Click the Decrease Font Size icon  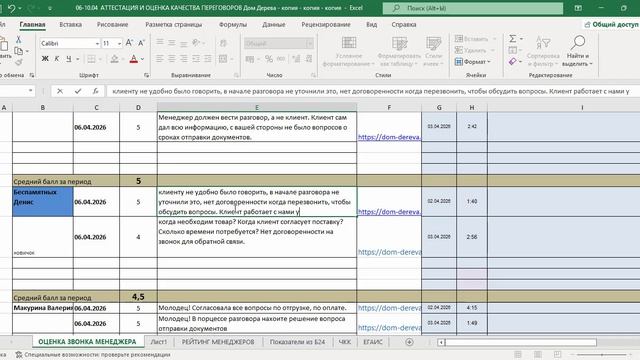click(x=141, y=43)
